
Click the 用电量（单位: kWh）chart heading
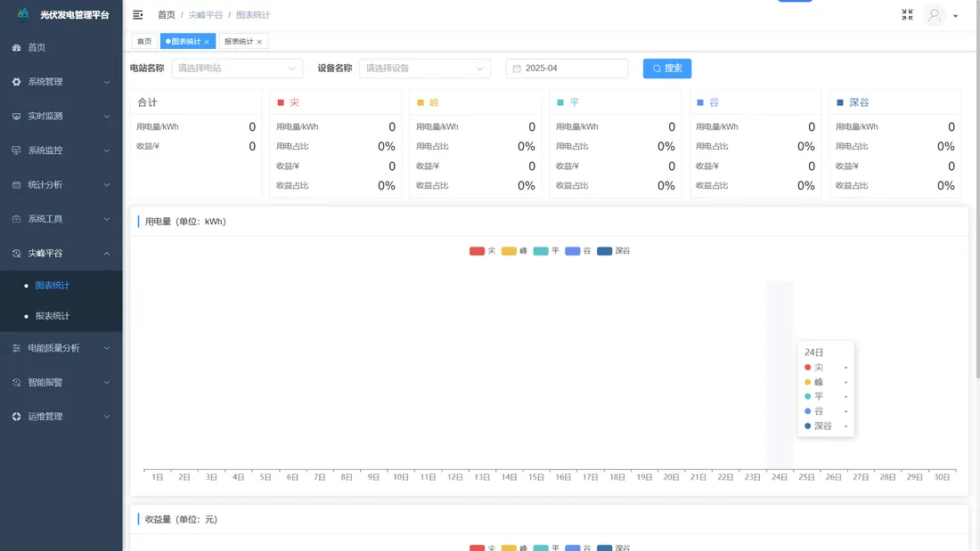[x=185, y=222]
